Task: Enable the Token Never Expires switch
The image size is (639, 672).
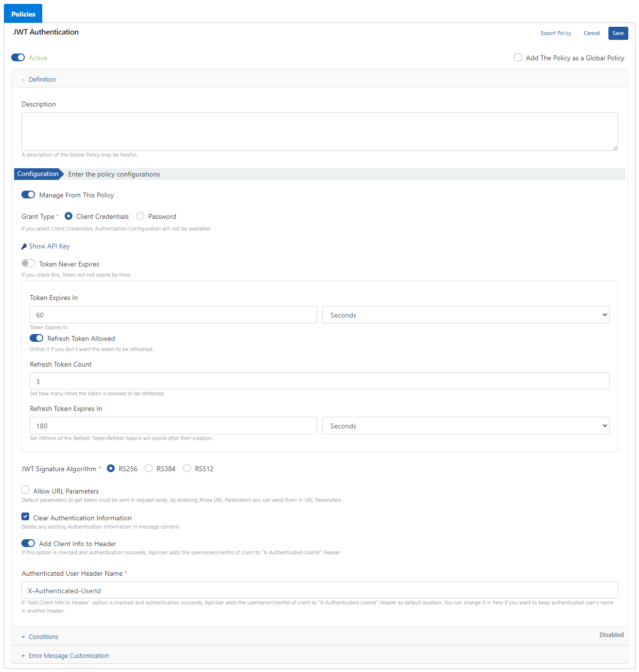Action: (28, 264)
